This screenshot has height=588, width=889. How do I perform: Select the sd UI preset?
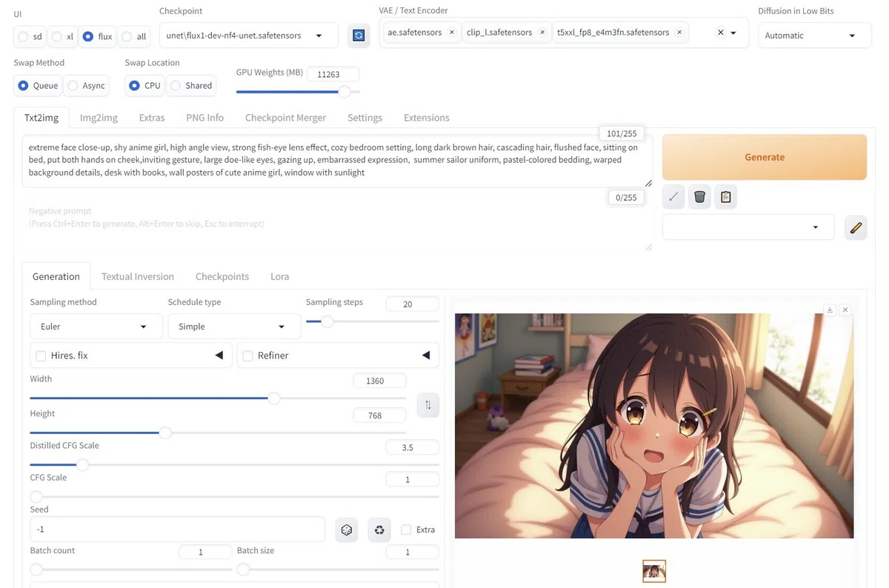(x=30, y=36)
